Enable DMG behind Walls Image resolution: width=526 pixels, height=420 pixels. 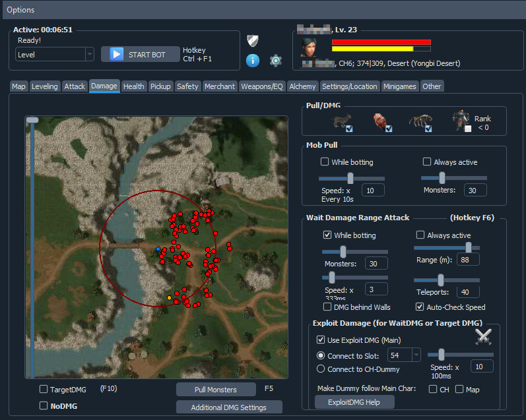[327, 307]
